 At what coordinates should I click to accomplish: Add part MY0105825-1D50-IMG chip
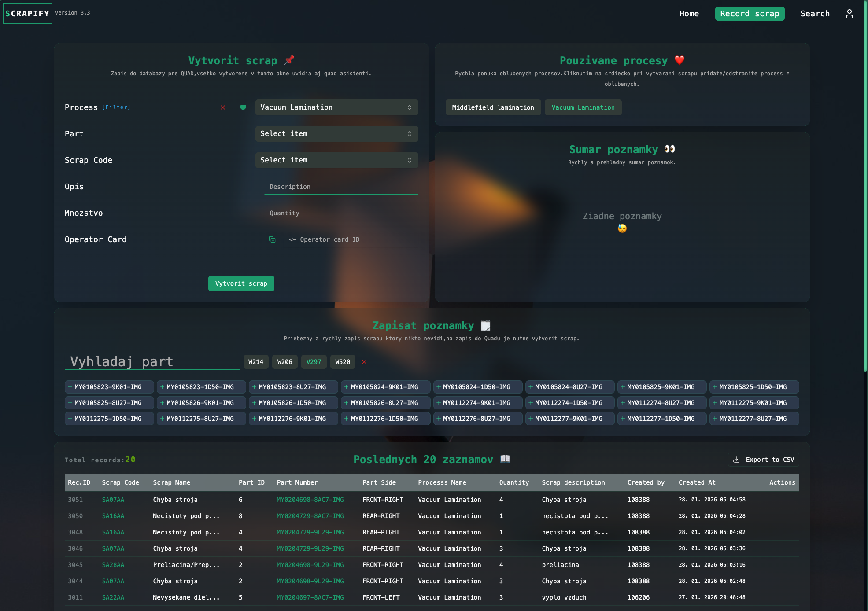[754, 387]
